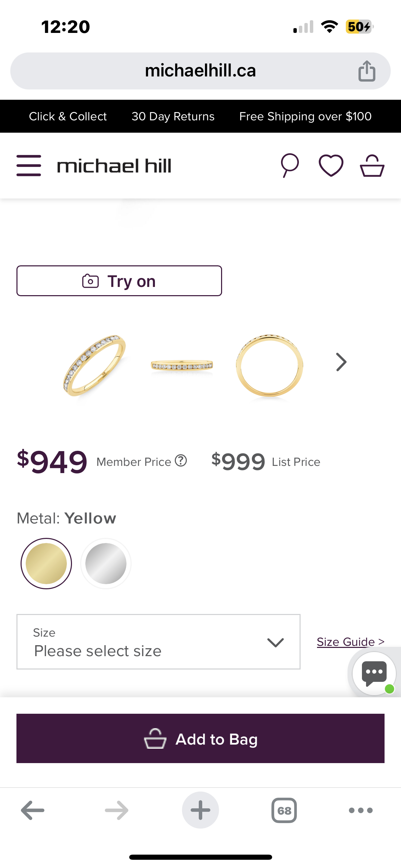Select the Yellow metal swatch

tap(46, 564)
